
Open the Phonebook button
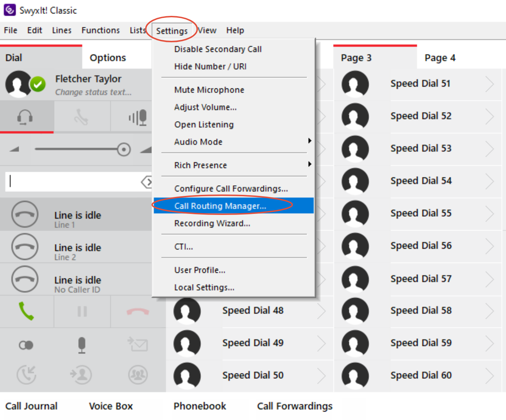coord(200,406)
